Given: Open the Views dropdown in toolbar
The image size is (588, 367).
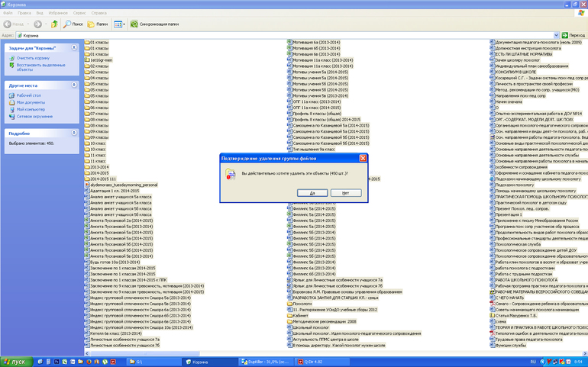Looking at the screenshot, I should [x=120, y=24].
